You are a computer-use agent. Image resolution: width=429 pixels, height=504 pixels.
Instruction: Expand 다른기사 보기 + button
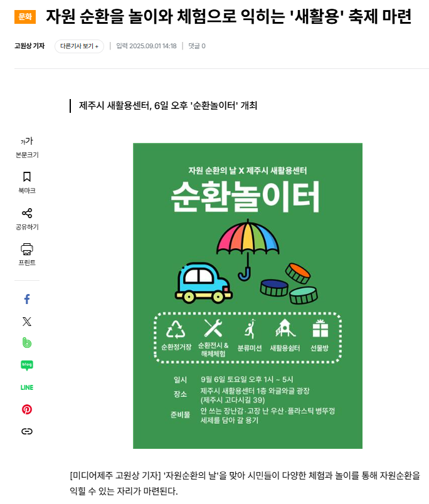pyautogui.click(x=79, y=46)
